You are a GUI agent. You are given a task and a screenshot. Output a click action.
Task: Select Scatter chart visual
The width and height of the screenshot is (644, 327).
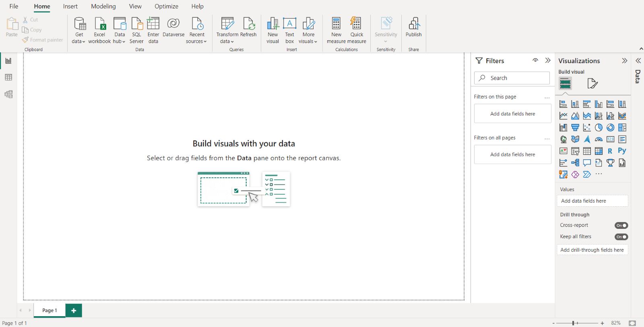(x=587, y=128)
